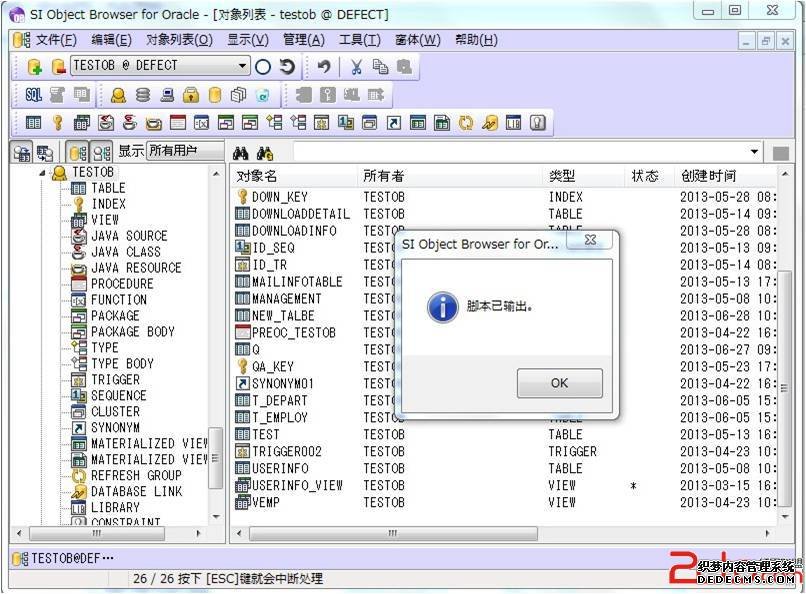Click the undo arrow toolbar icon

pos(324,67)
